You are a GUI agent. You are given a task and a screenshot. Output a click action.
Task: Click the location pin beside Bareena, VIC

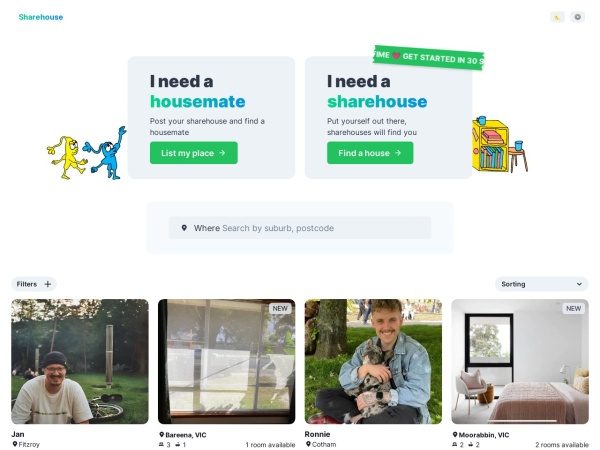(x=161, y=435)
